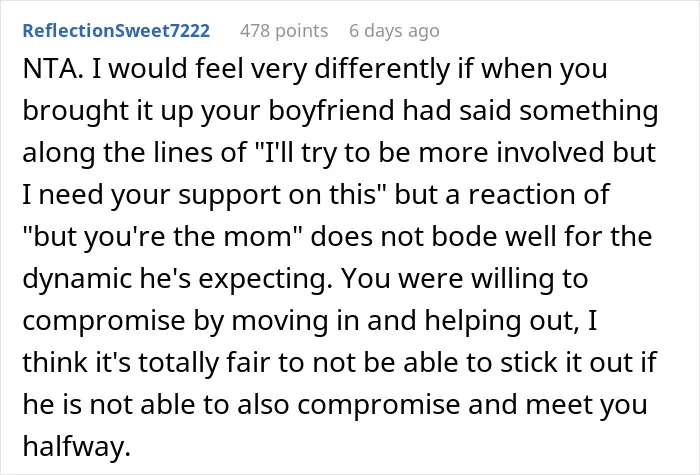The width and height of the screenshot is (700, 475).
Task: Click the word 'something' in the second line
Action: point(589,111)
